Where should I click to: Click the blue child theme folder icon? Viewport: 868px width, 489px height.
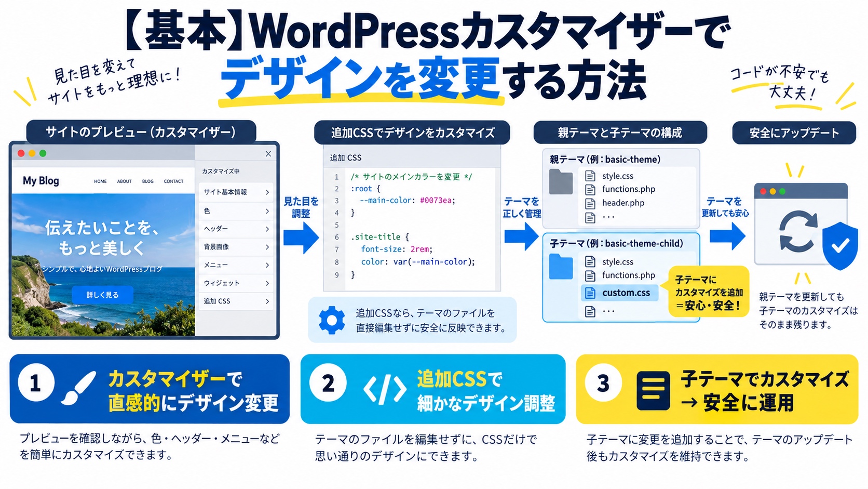pos(561,267)
